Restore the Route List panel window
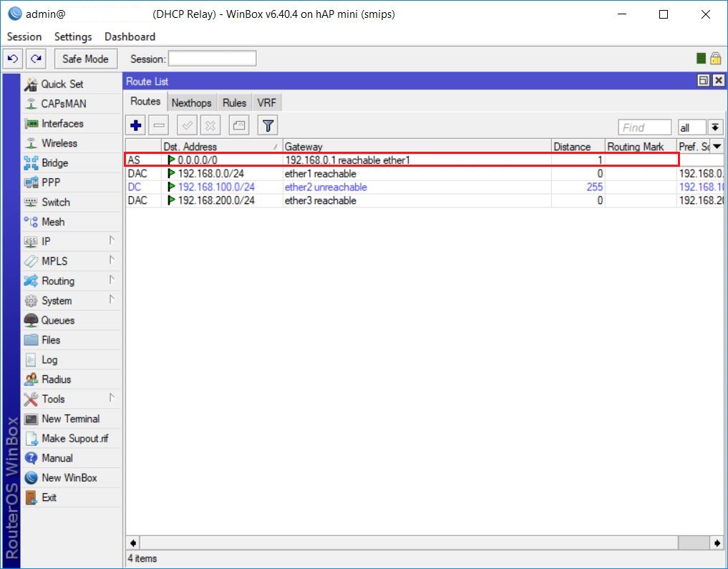728x569 pixels. (x=704, y=81)
